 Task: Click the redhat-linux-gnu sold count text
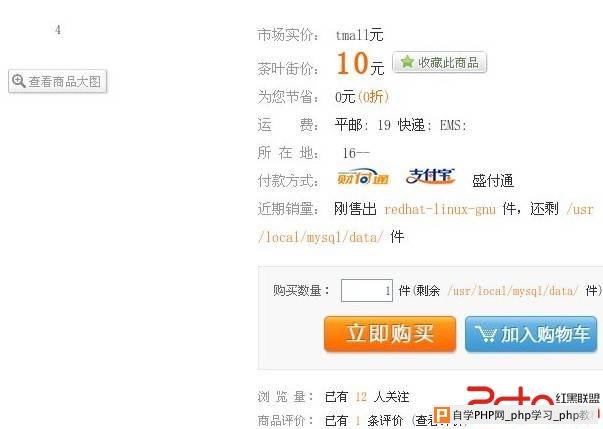[440, 209]
